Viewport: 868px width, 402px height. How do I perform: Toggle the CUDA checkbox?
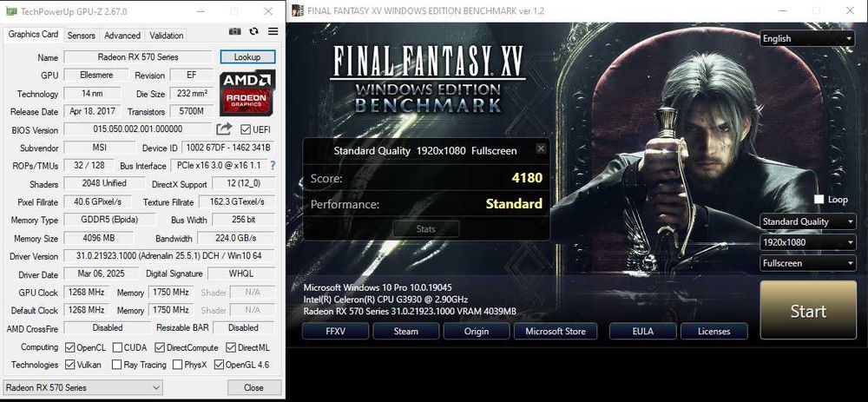(117, 348)
